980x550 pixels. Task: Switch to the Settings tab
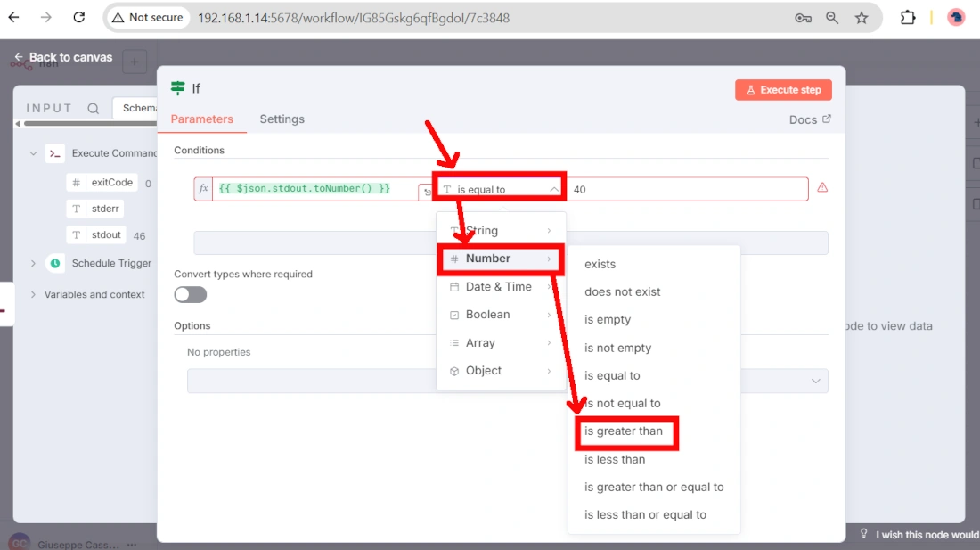click(282, 119)
